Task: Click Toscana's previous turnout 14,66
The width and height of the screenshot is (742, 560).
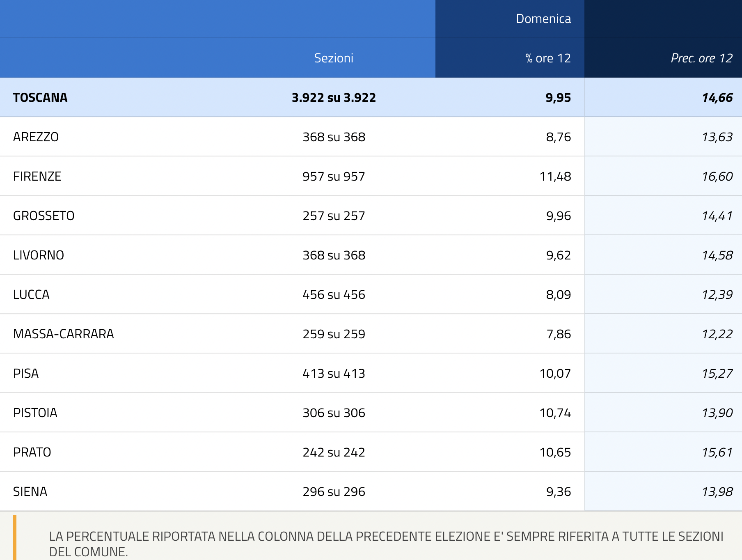Action: tap(717, 97)
